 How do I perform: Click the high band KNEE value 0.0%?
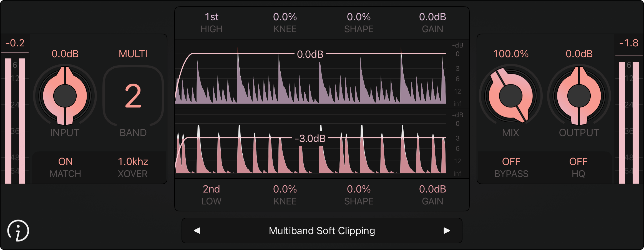tap(285, 23)
